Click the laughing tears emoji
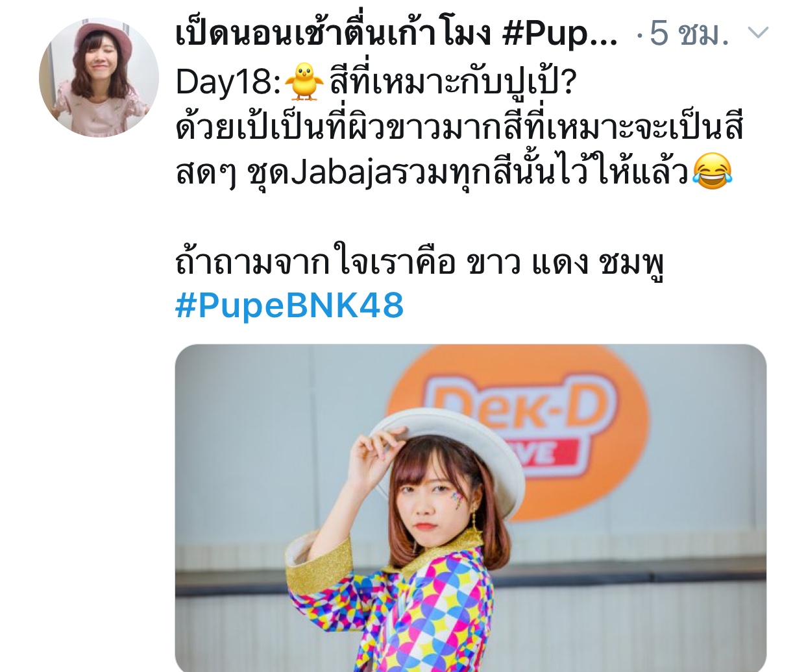The image size is (806, 672). (x=713, y=172)
